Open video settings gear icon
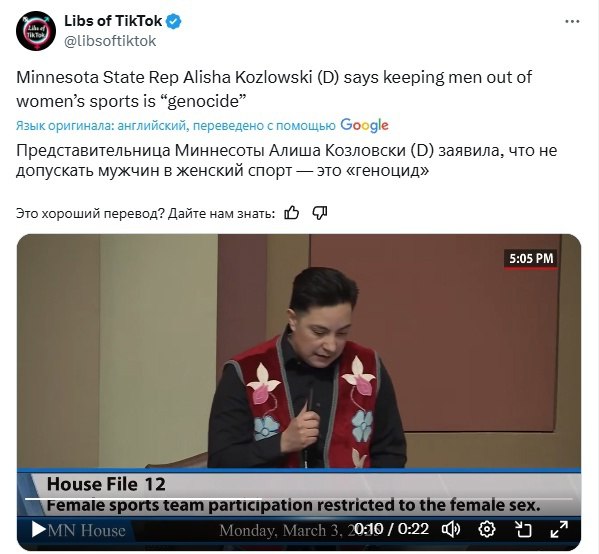599x554 pixels. [487, 530]
